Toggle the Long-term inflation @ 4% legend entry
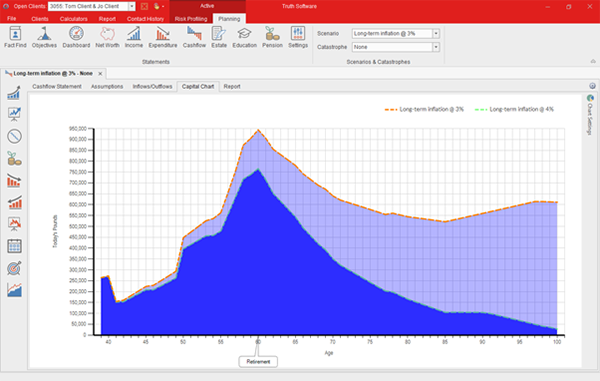This screenshot has height=381, width=600. 514,109
